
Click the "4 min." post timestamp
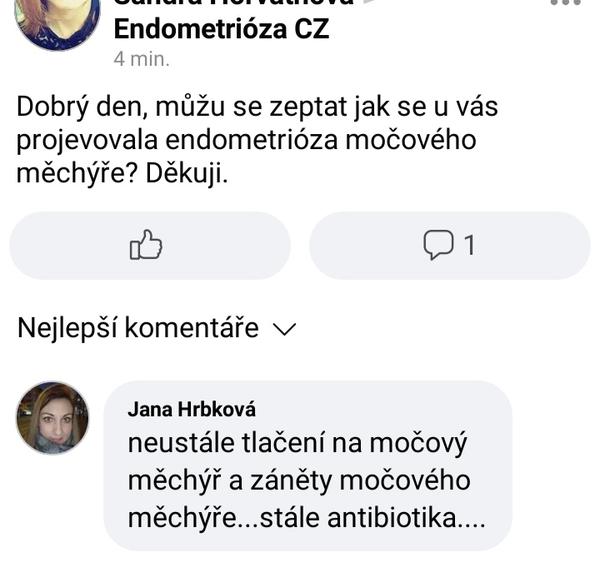click(141, 58)
